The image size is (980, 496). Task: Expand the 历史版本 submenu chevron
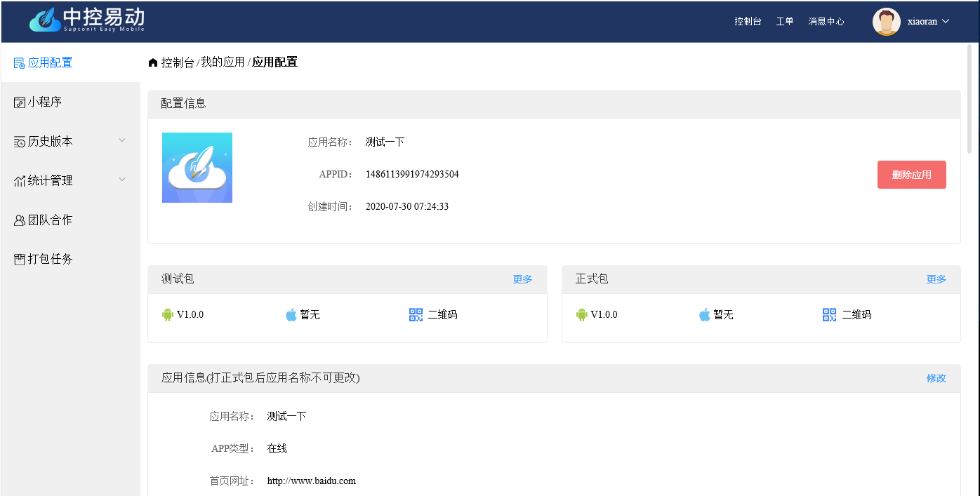pyautogui.click(x=122, y=140)
